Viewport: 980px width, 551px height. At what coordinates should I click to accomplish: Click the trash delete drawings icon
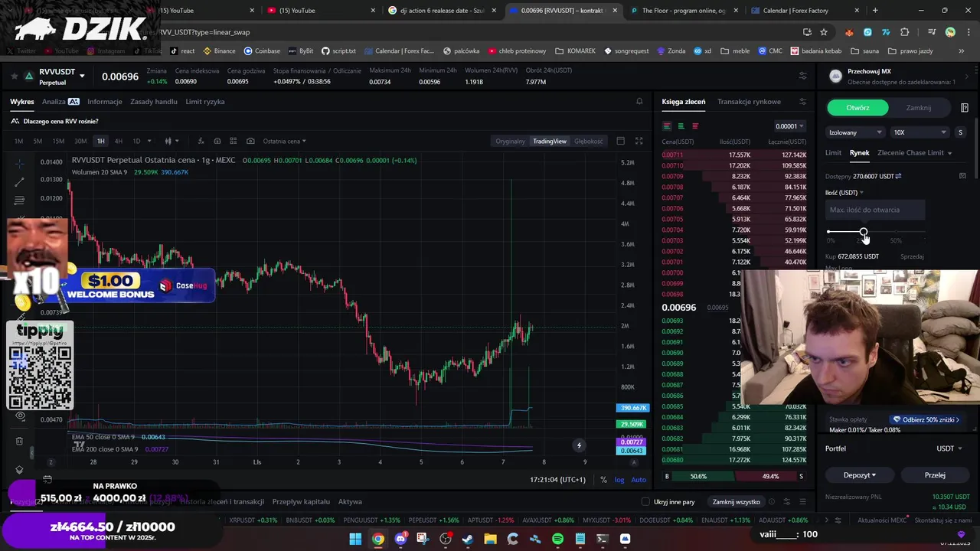(19, 441)
